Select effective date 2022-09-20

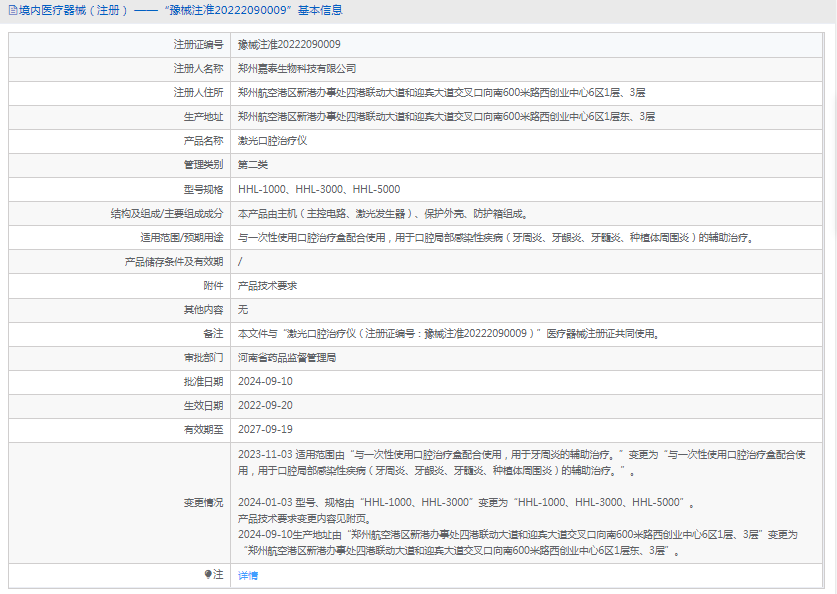(x=265, y=405)
